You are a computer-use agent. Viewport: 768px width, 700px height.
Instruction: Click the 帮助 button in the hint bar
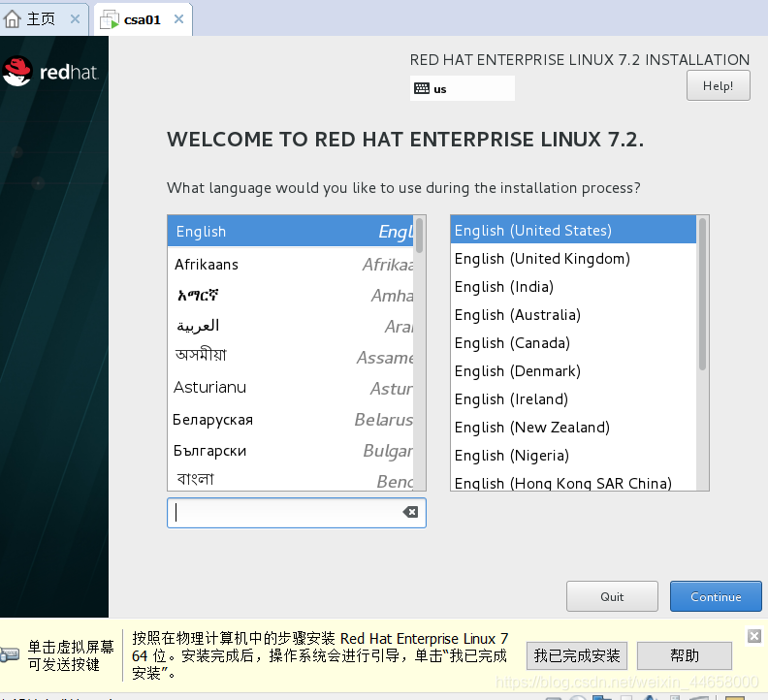[685, 655]
